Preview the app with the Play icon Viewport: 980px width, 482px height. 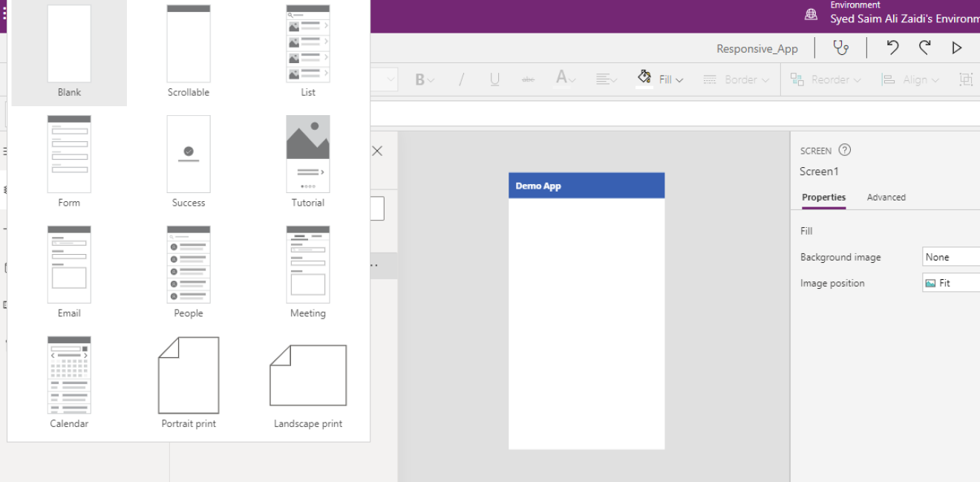click(x=957, y=48)
